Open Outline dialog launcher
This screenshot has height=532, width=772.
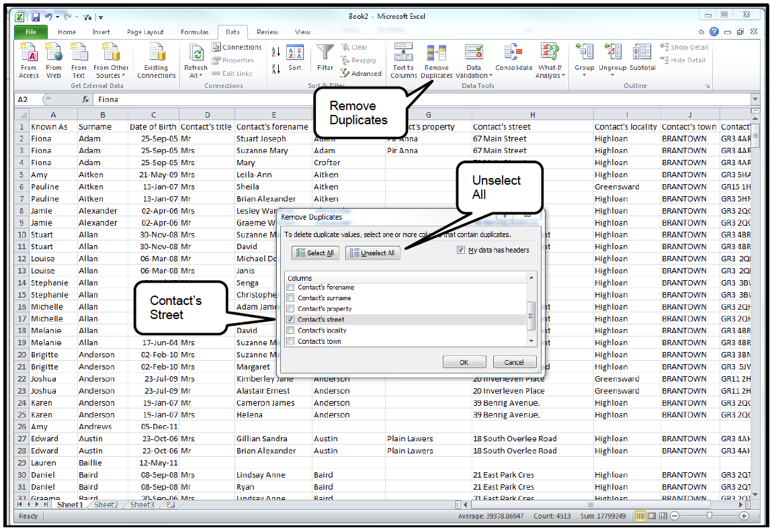pos(707,86)
